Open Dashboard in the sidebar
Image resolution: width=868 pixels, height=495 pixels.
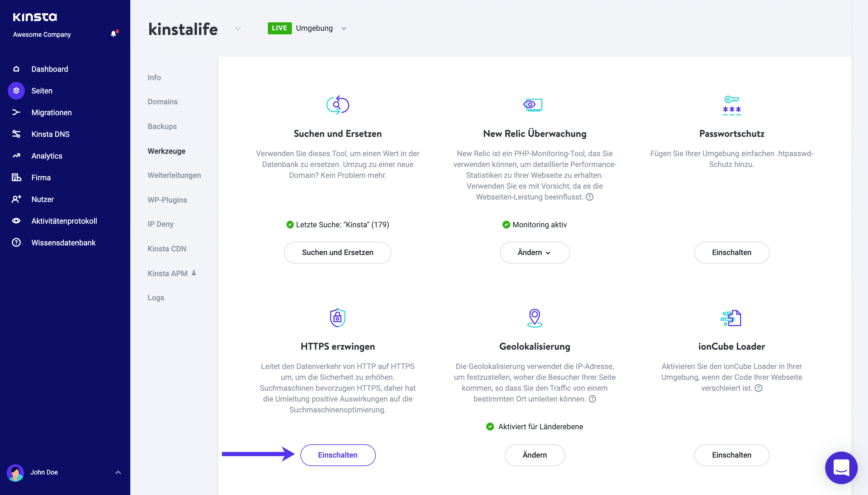click(50, 69)
